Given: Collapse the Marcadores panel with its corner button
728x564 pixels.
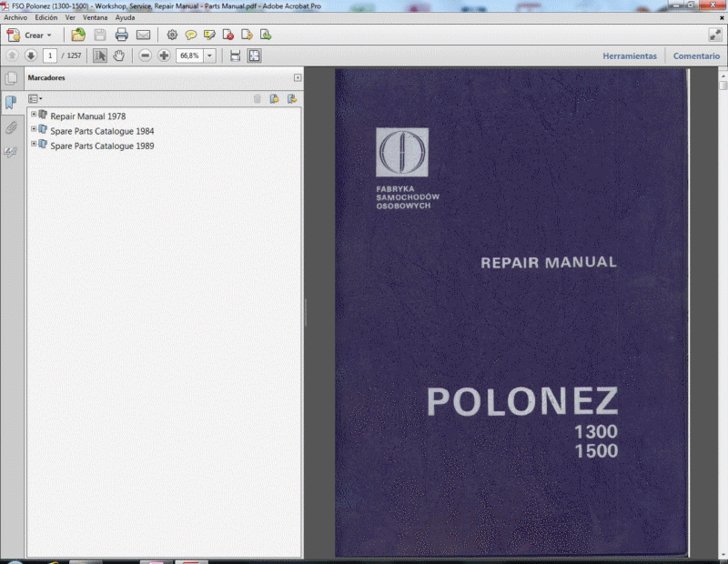Looking at the screenshot, I should tap(298, 77).
